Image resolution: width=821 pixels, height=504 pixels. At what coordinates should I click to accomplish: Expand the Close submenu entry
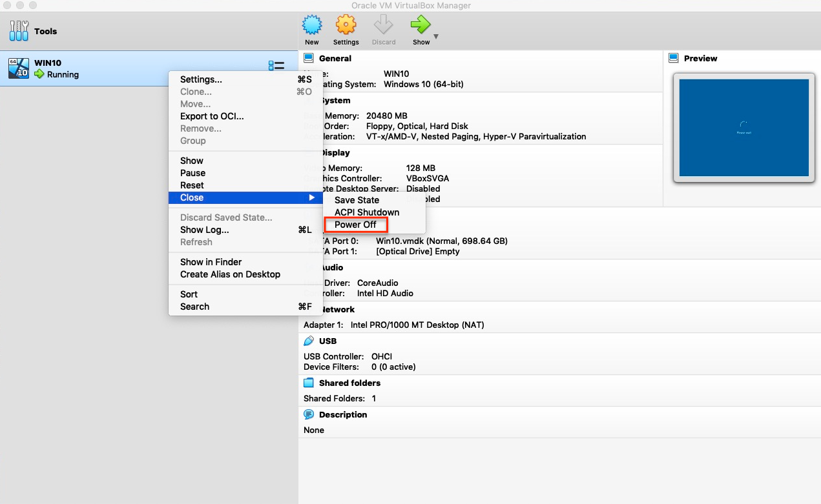[245, 197]
